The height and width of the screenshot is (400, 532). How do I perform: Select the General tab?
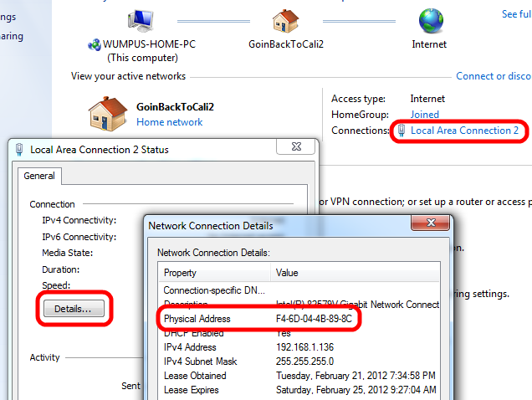pyautogui.click(x=39, y=176)
